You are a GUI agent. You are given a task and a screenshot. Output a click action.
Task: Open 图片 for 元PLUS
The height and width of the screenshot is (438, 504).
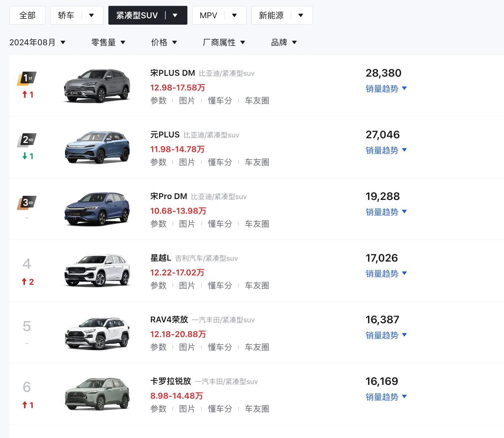pos(187,162)
